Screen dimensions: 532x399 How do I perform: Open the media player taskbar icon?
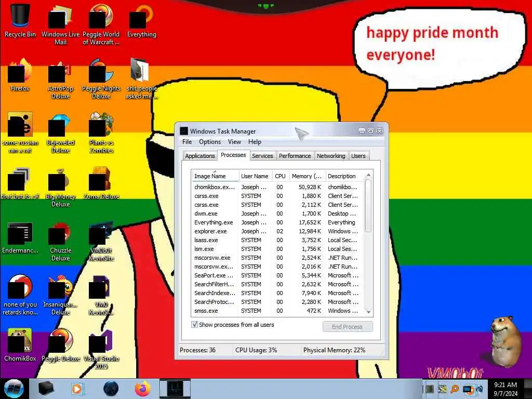click(x=77, y=389)
